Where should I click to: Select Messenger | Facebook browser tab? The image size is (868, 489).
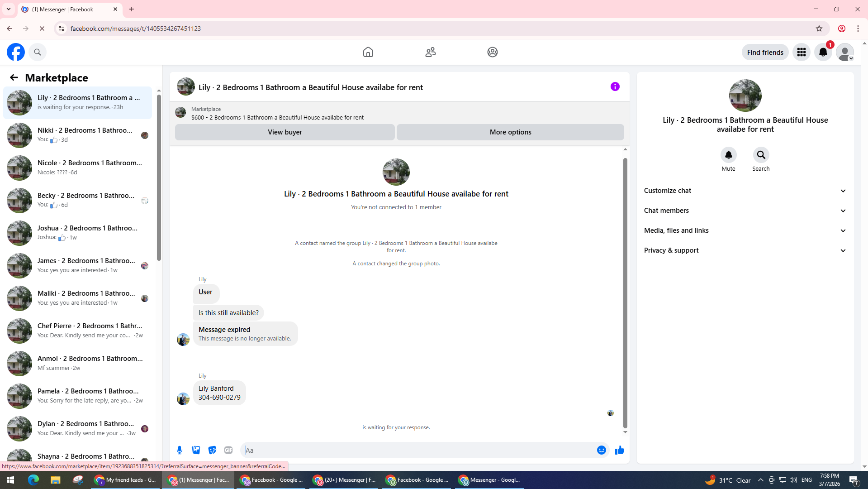pos(70,9)
